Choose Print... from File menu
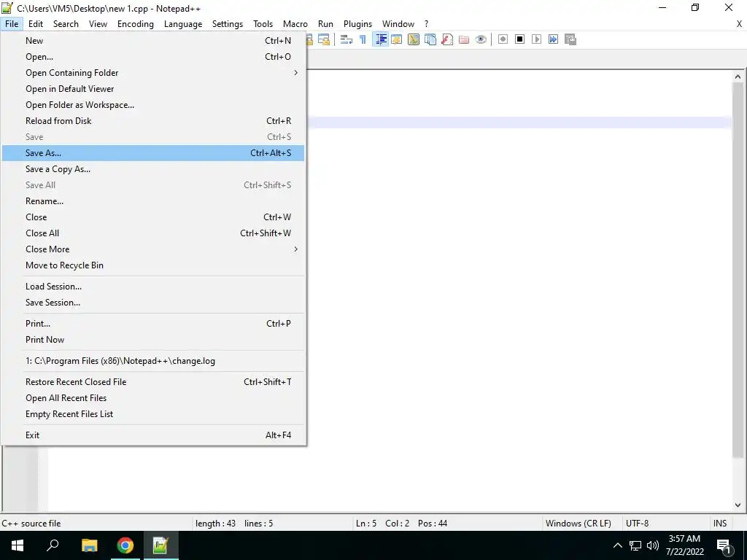Image resolution: width=747 pixels, height=560 pixels. pyautogui.click(x=153, y=323)
